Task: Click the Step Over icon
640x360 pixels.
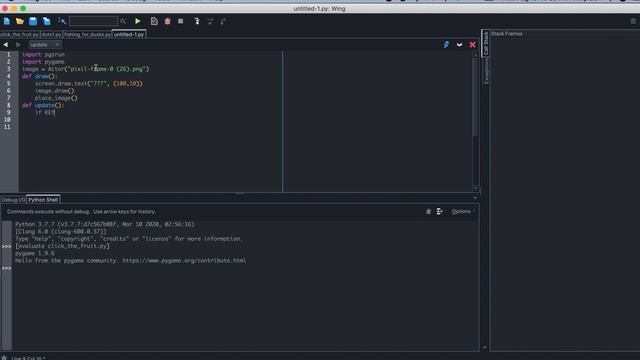Action: (210, 21)
